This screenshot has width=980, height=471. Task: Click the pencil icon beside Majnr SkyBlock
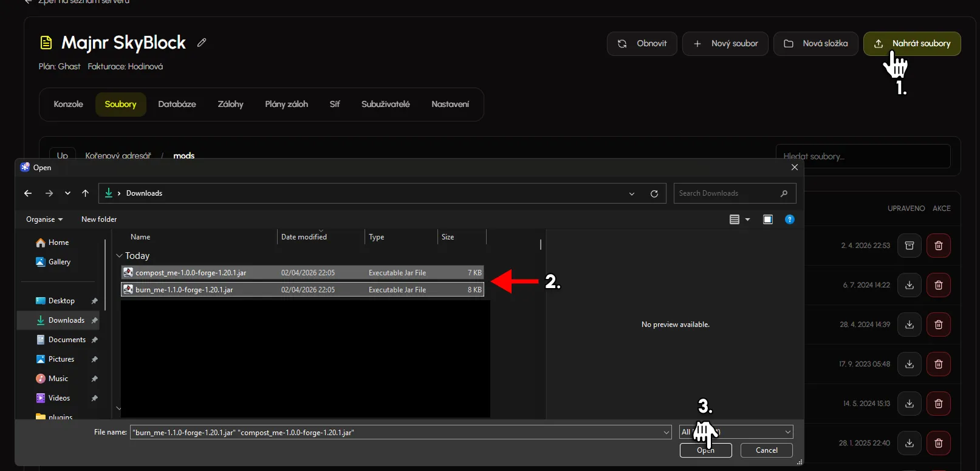point(202,43)
